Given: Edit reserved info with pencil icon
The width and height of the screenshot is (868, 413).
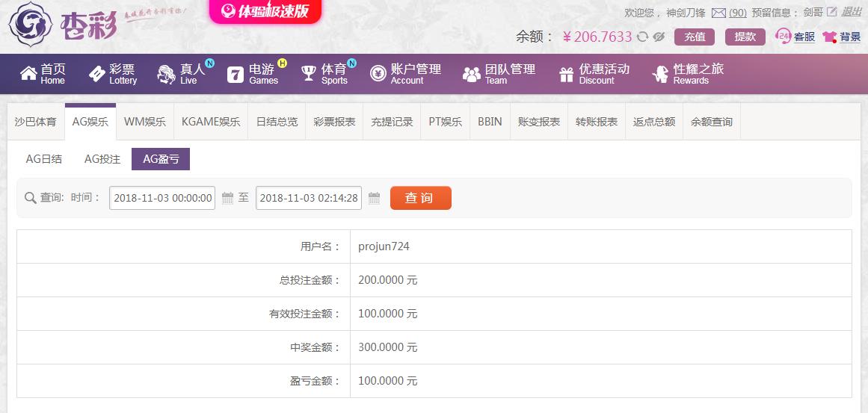Looking at the screenshot, I should click(x=831, y=12).
